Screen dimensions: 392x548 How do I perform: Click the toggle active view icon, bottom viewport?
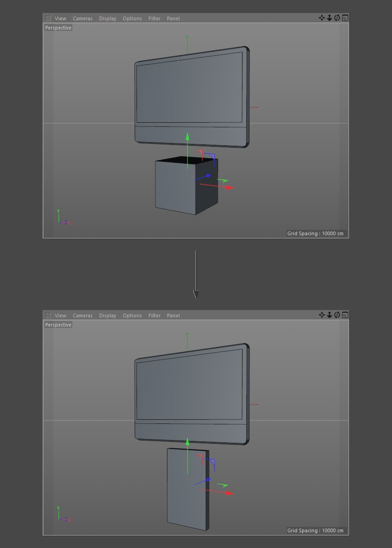(344, 316)
